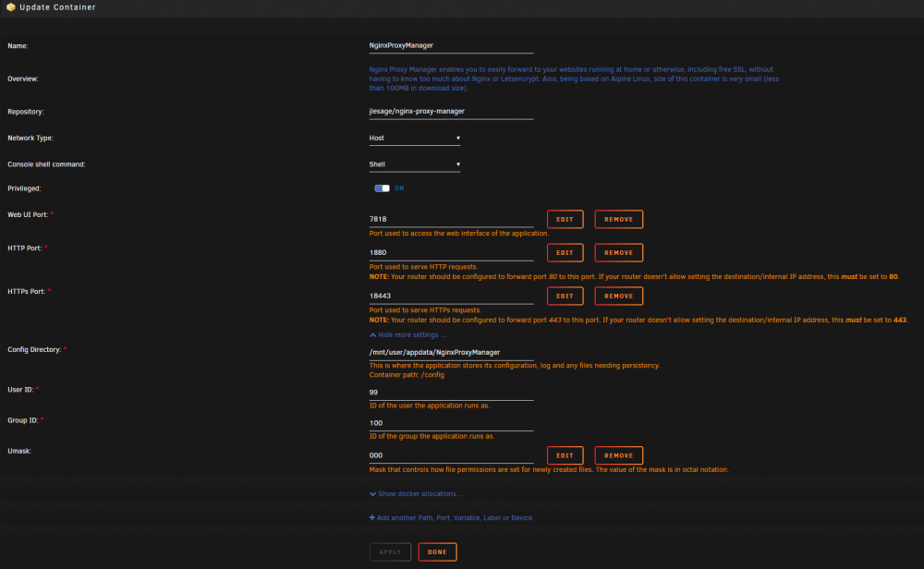
Task: Click the Config Directory path field
Action: pos(452,352)
